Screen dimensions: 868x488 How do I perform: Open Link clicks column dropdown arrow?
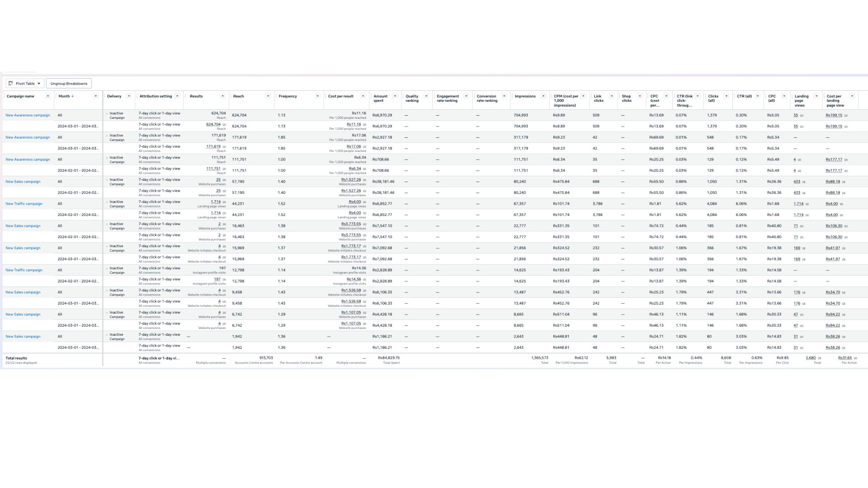point(612,96)
